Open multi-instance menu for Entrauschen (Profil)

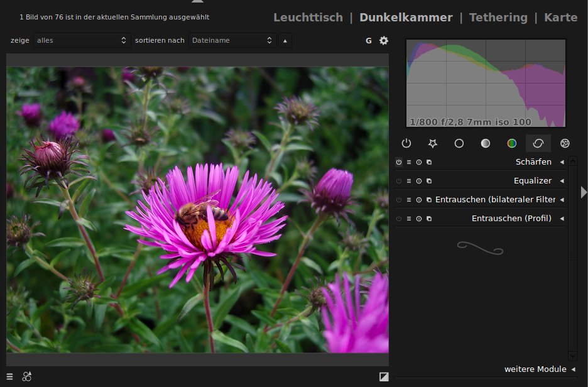(x=429, y=219)
